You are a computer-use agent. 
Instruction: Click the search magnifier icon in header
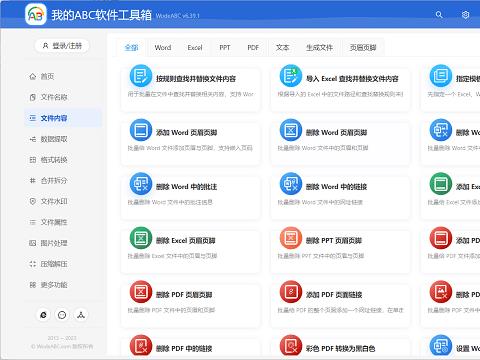coord(439,15)
